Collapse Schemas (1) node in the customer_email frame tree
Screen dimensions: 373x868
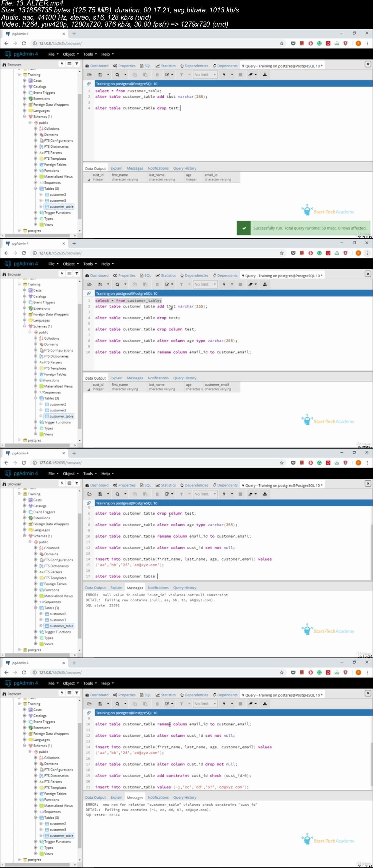click(x=24, y=326)
